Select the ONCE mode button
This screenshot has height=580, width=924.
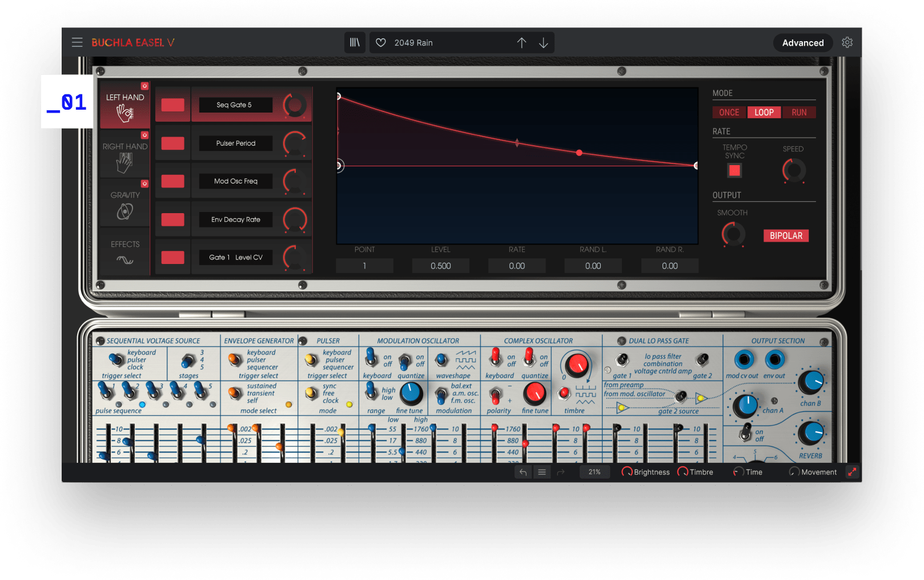729,113
